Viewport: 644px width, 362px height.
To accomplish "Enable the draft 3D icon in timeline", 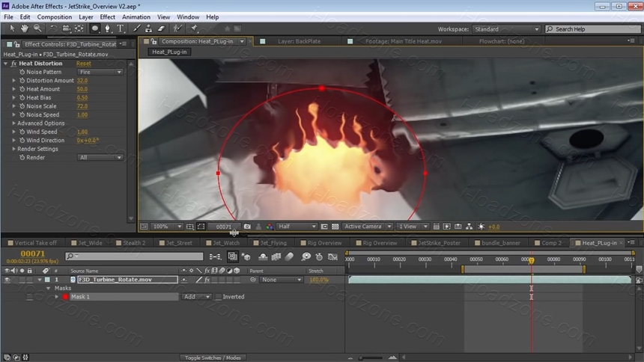I will (x=246, y=257).
